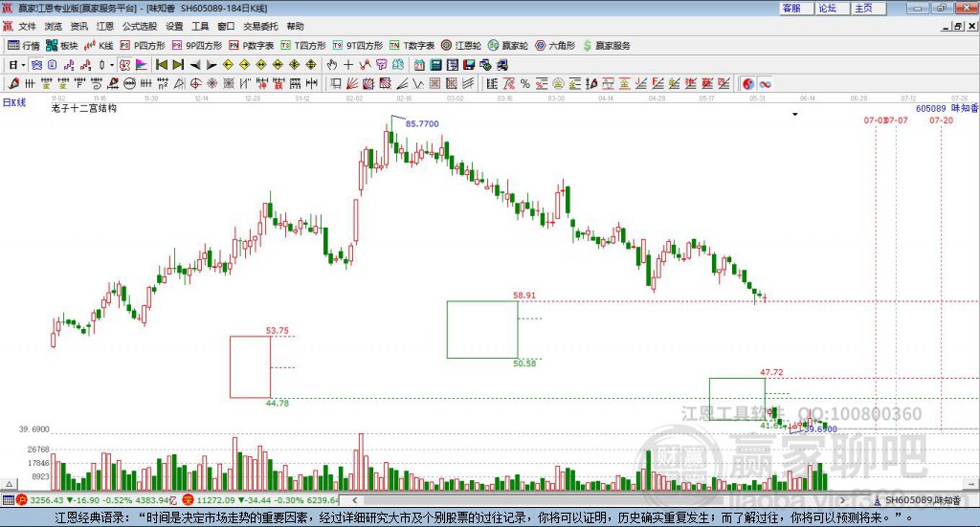Open the small dropdown arrow above chart
Image resolution: width=980 pixels, height=527 pixels.
[x=795, y=114]
